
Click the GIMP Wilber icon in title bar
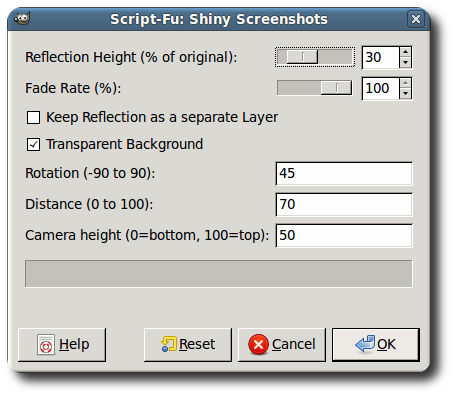pyautogui.click(x=22, y=18)
